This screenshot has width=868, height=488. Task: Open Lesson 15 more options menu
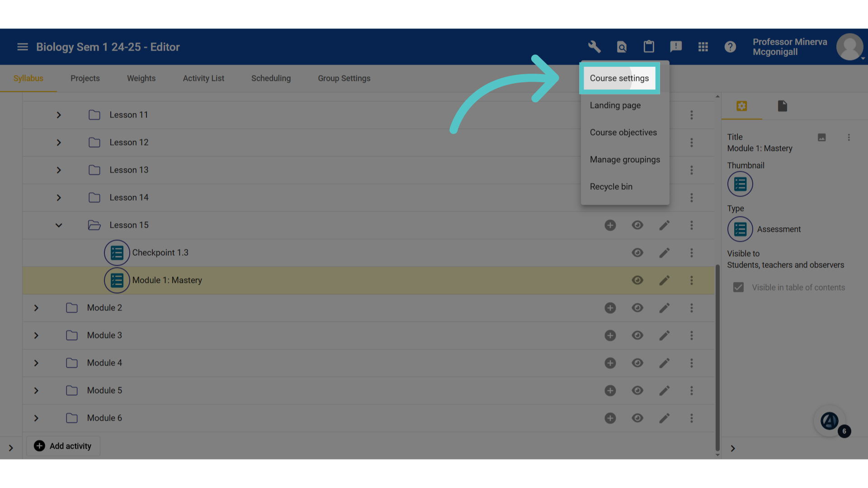(x=691, y=225)
